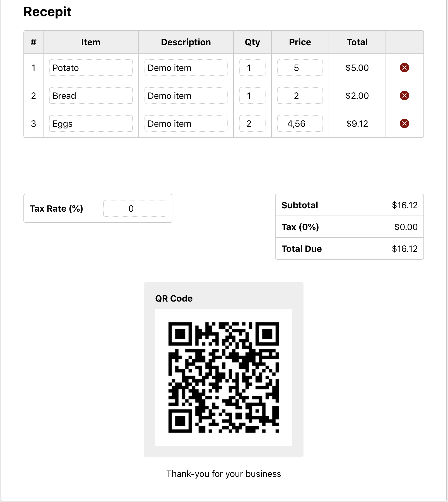Click the Eggs total $9.12

point(357,124)
